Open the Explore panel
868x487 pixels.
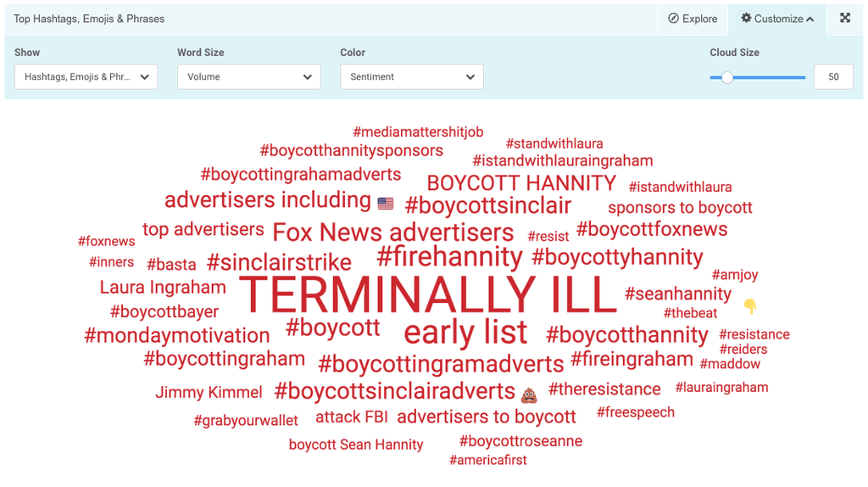coord(693,19)
